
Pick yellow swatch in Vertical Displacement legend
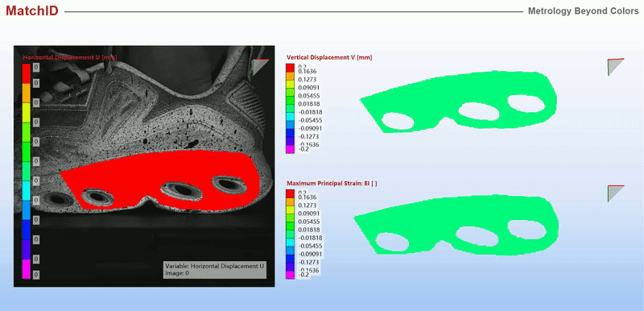coord(291,85)
